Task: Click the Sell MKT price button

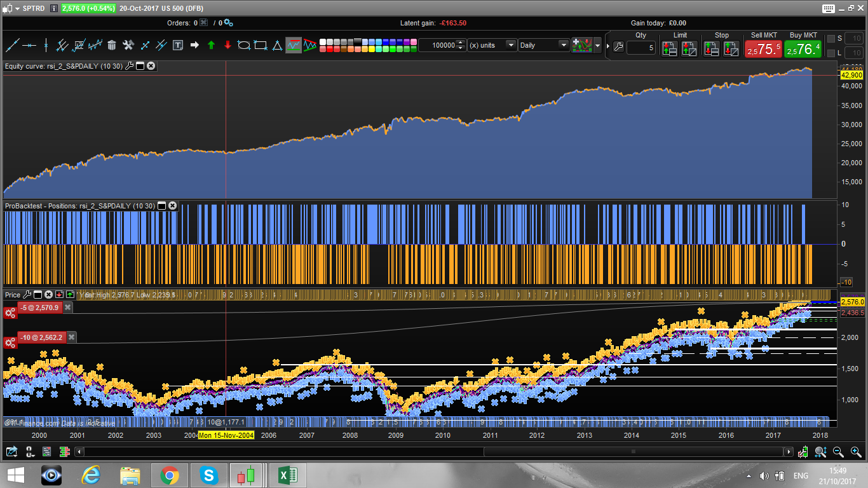Action: coord(763,49)
